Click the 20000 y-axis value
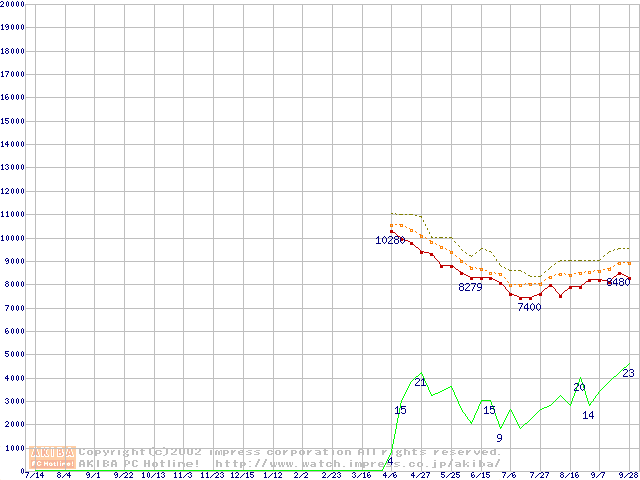 [13, 4]
